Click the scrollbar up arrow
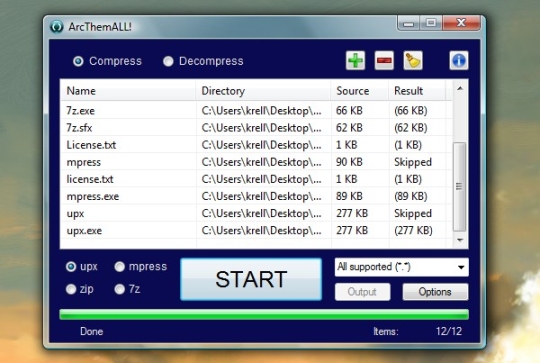540x363 pixels. tap(460, 89)
